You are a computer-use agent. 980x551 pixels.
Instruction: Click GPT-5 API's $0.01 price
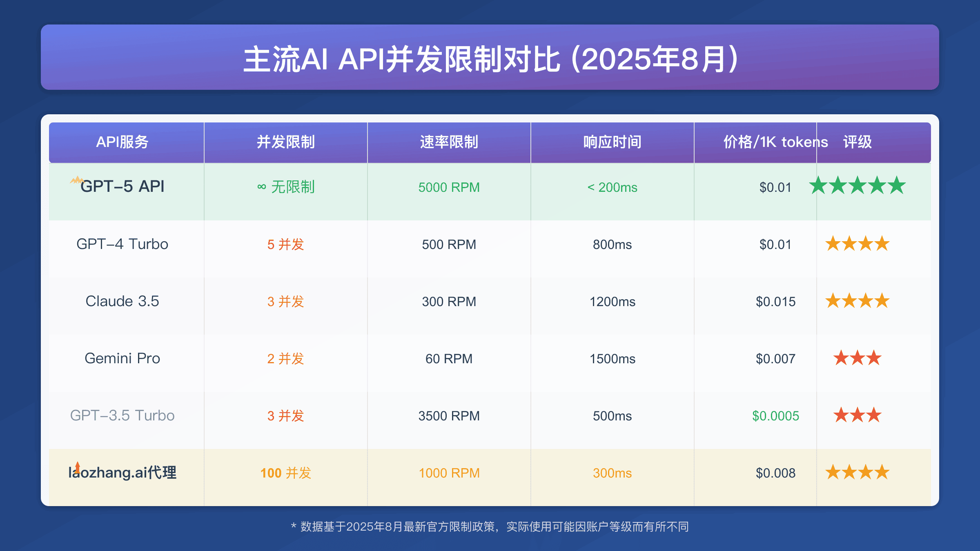(x=775, y=187)
